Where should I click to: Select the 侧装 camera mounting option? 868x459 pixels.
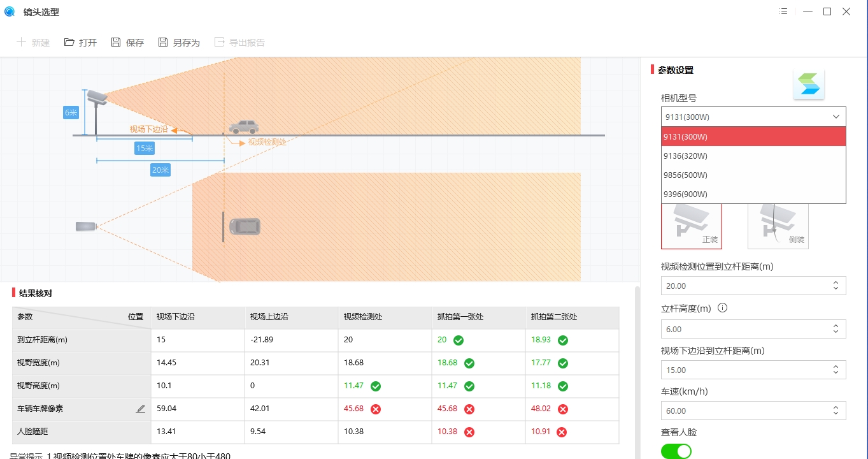(x=778, y=226)
